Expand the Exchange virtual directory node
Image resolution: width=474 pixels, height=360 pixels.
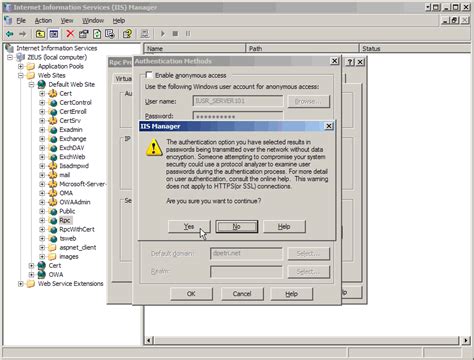tap(42, 139)
